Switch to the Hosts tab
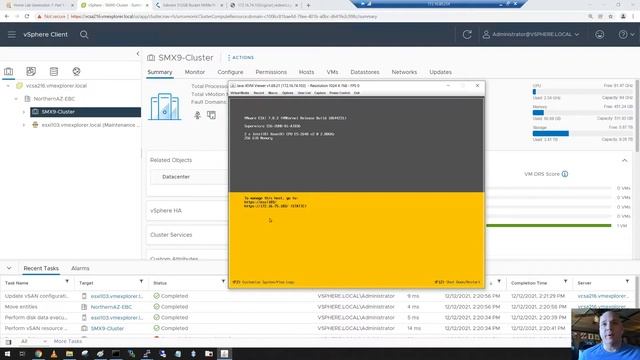640x360 pixels. pos(306,72)
